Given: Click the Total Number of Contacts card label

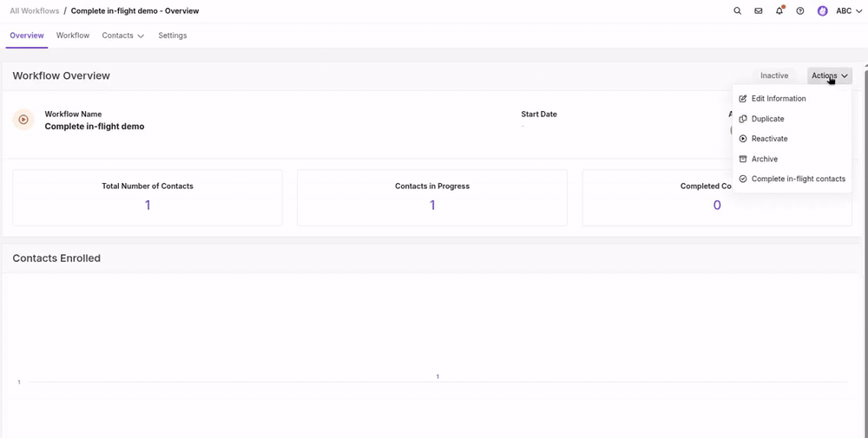Looking at the screenshot, I should coord(148,186).
